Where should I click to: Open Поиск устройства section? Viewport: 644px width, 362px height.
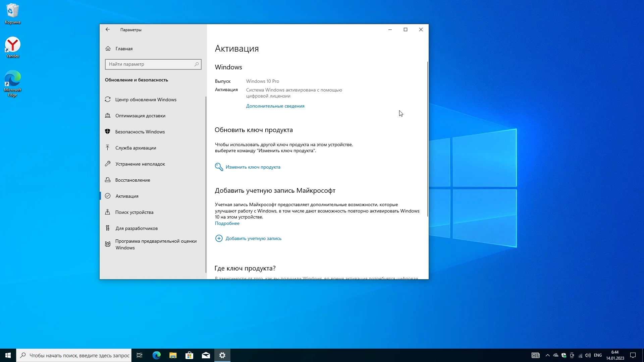[x=134, y=212]
